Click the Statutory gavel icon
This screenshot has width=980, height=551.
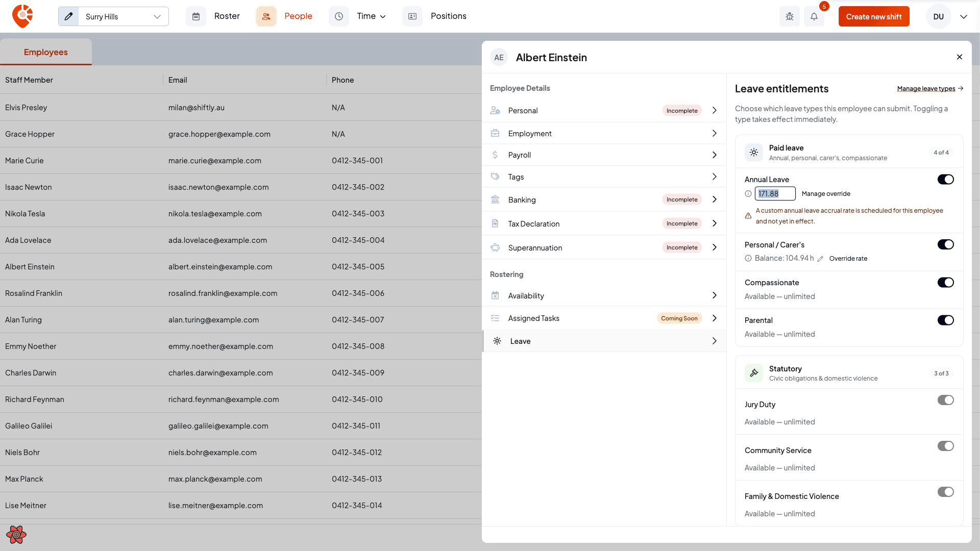coord(754,373)
